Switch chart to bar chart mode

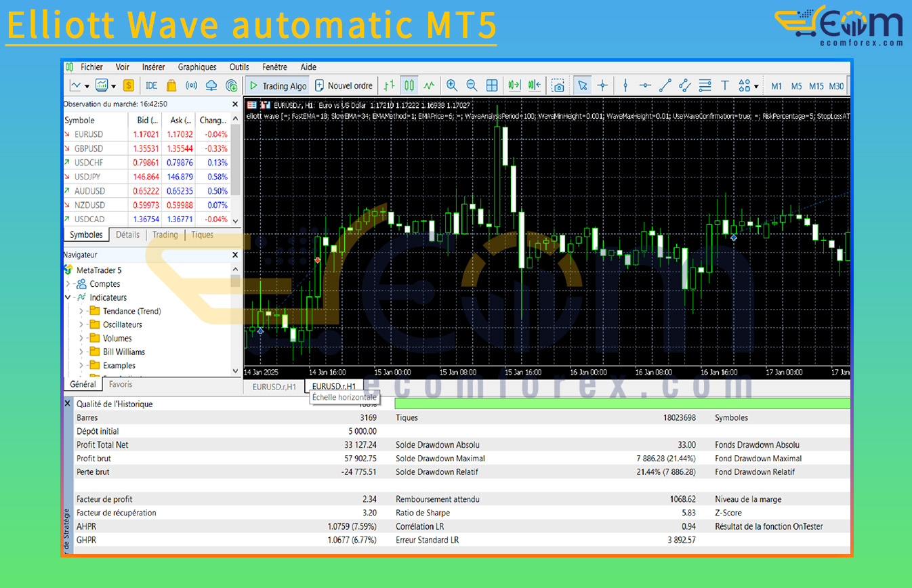point(389,86)
